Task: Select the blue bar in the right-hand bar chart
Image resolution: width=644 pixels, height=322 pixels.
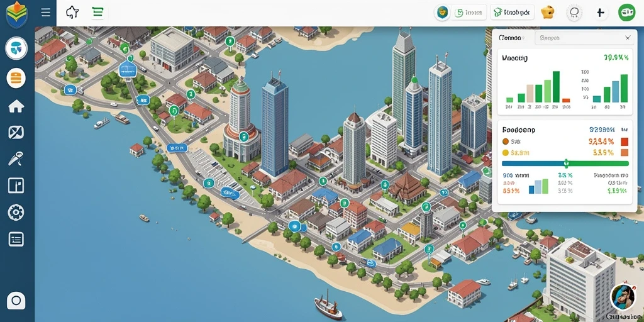Action: (615, 91)
